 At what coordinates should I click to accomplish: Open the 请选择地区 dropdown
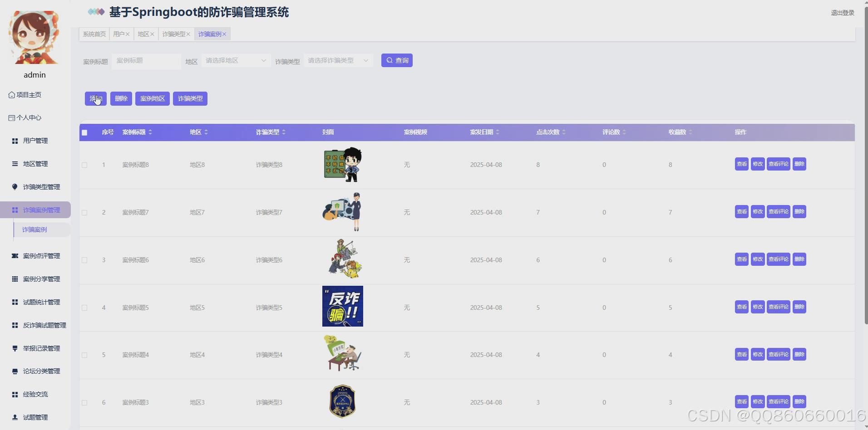236,60
